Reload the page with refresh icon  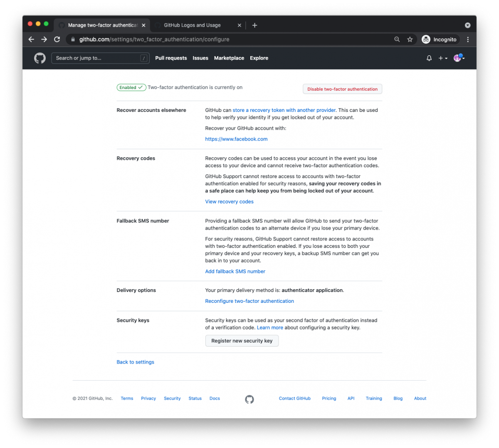click(x=57, y=39)
